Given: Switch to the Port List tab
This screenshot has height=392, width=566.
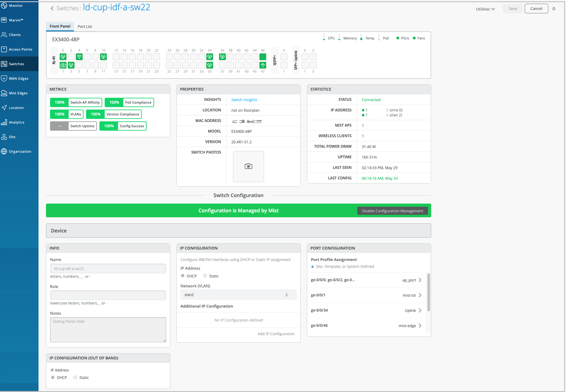Looking at the screenshot, I should [85, 27].
